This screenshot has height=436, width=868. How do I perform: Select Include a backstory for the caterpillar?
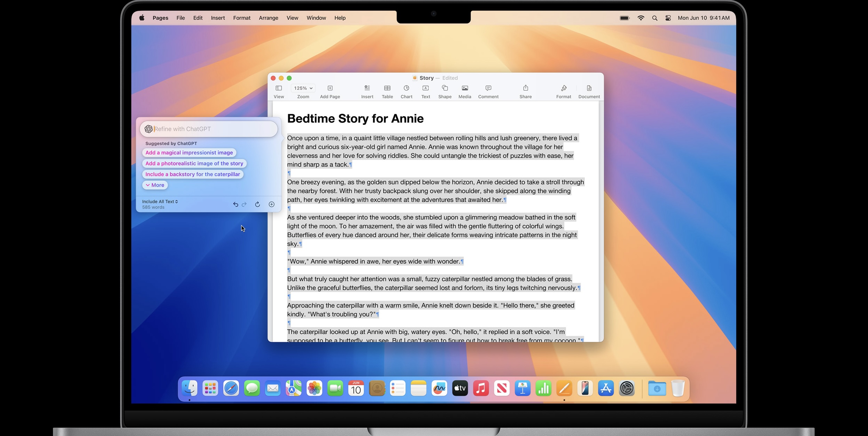click(x=192, y=174)
